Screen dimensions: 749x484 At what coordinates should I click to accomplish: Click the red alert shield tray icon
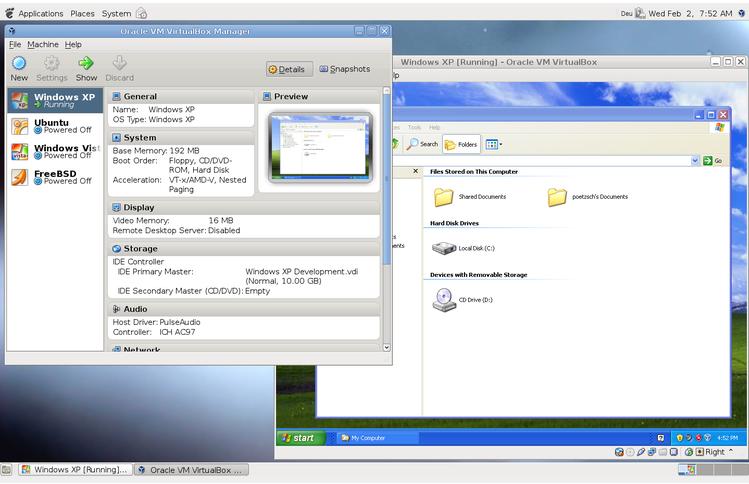[x=698, y=438]
